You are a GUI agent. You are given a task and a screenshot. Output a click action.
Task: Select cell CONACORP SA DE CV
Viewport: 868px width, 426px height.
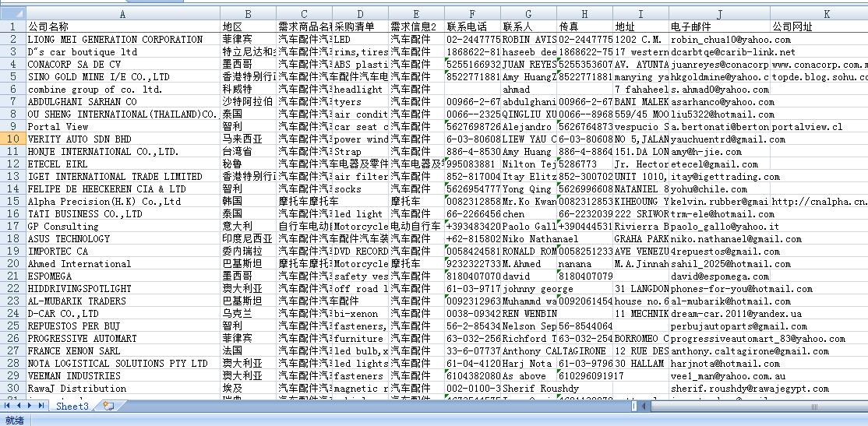point(123,64)
